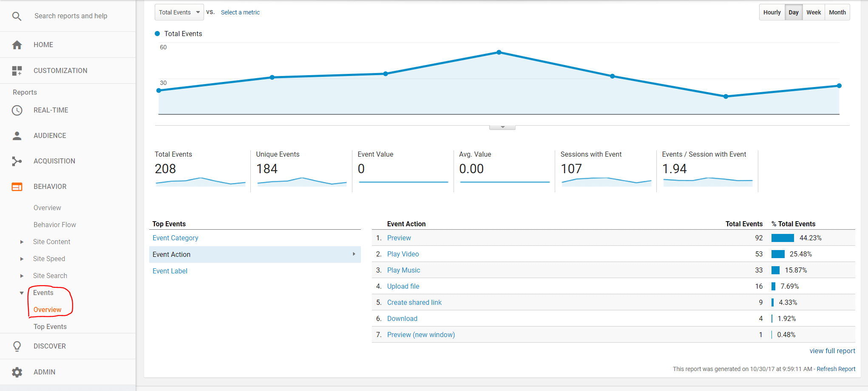Click the Audience person icon
The image size is (868, 391).
(x=17, y=136)
